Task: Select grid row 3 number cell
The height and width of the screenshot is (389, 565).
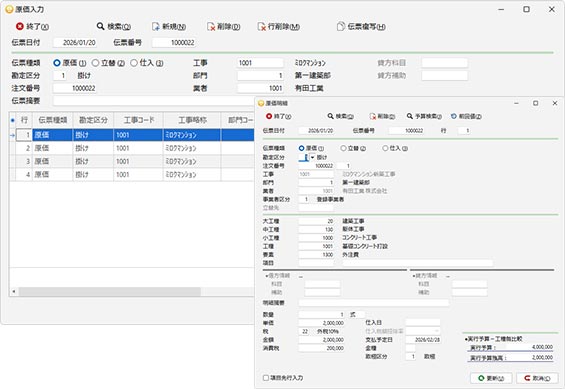Action: coord(24,161)
